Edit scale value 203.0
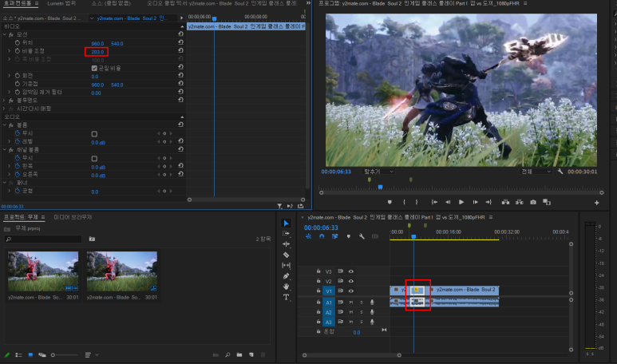The width and height of the screenshot is (617, 364). coord(97,52)
